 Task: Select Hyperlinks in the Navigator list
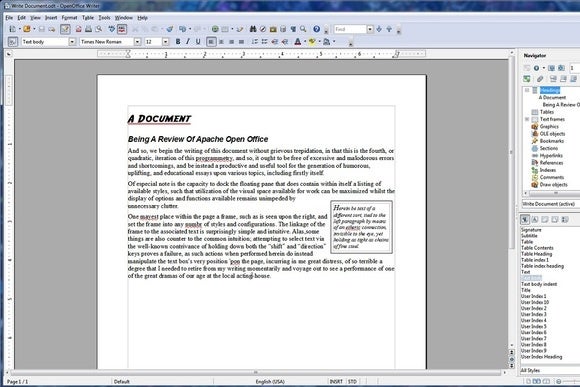point(551,155)
